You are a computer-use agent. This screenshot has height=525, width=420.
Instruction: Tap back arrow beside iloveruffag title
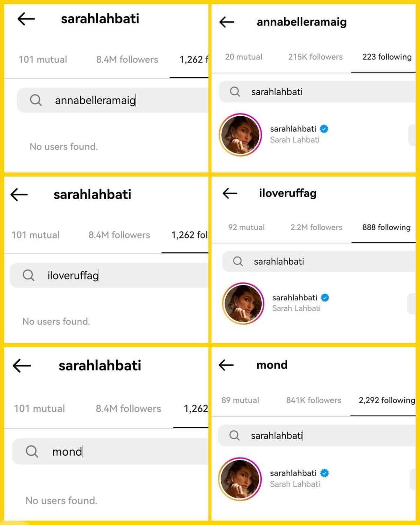[230, 193]
